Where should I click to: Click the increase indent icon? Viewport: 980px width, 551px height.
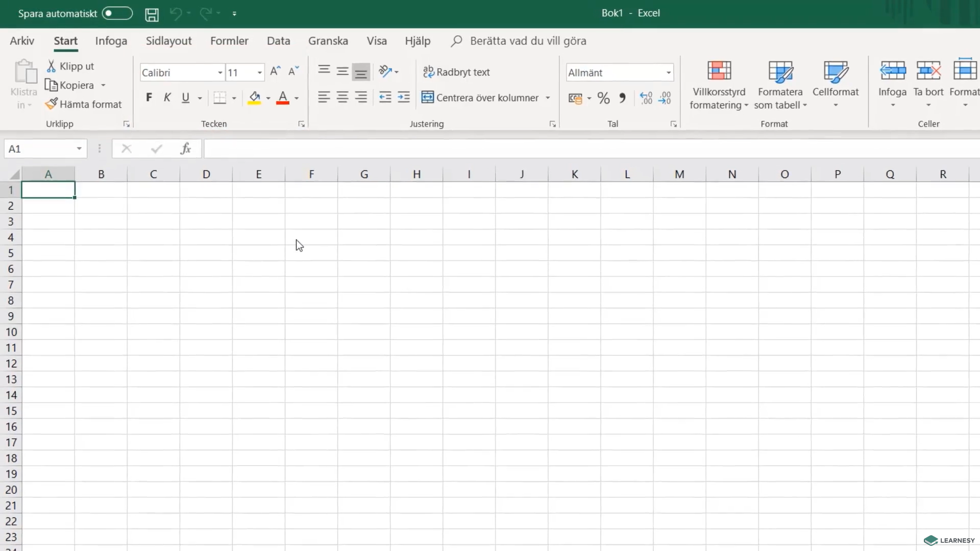pos(404,97)
